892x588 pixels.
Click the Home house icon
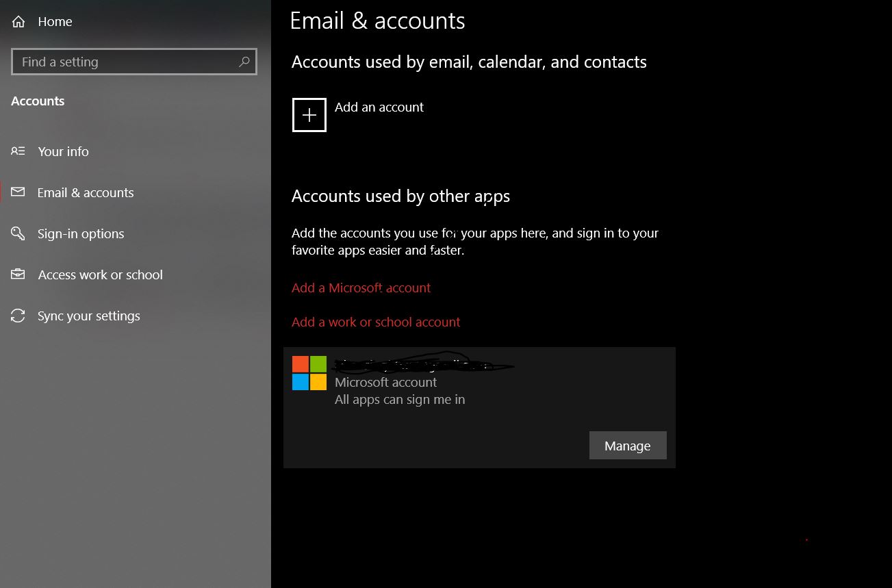click(x=18, y=22)
